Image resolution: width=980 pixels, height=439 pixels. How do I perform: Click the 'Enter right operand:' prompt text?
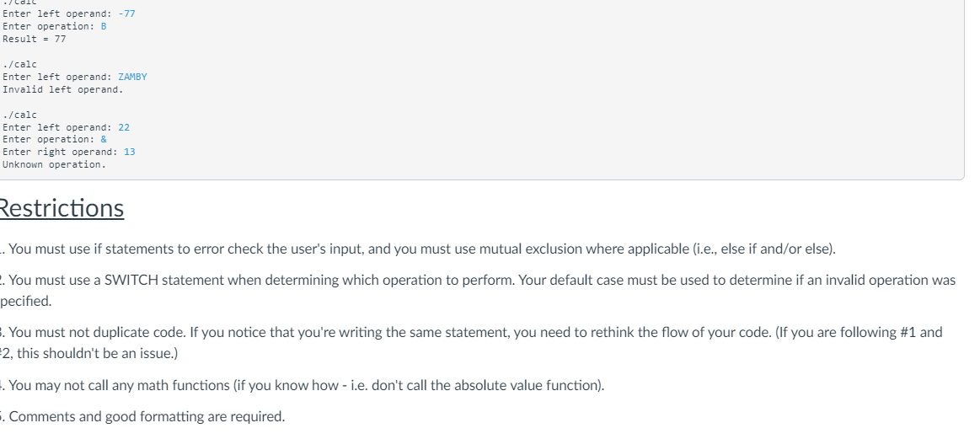pos(60,152)
